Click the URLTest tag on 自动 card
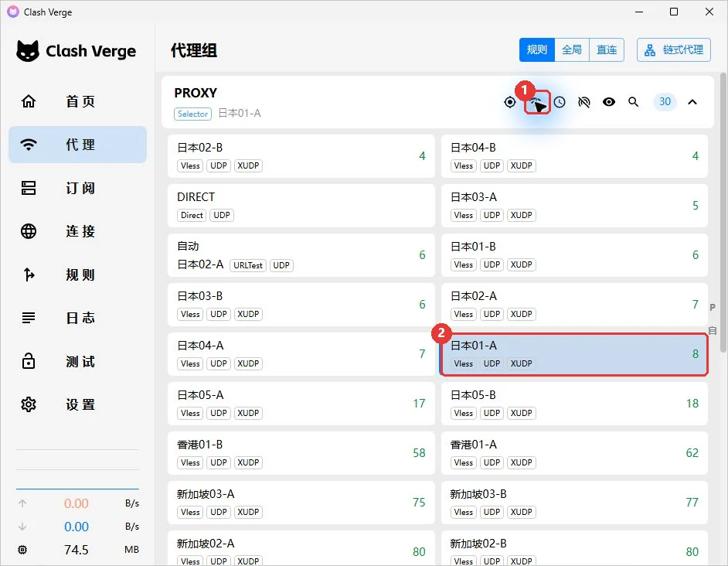Screen dimensions: 728x566 pos(248,265)
